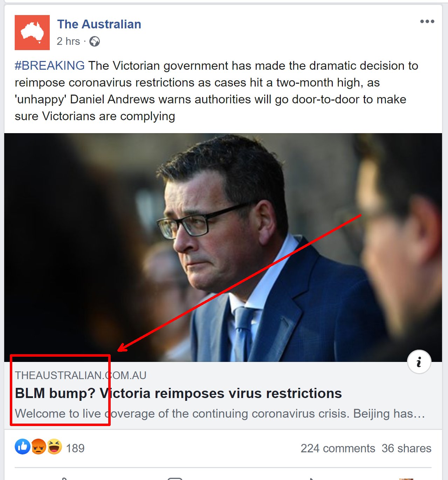Screen dimensions: 448x480
Task: Open the 'BLM bump?' article headline
Action: click(x=178, y=393)
